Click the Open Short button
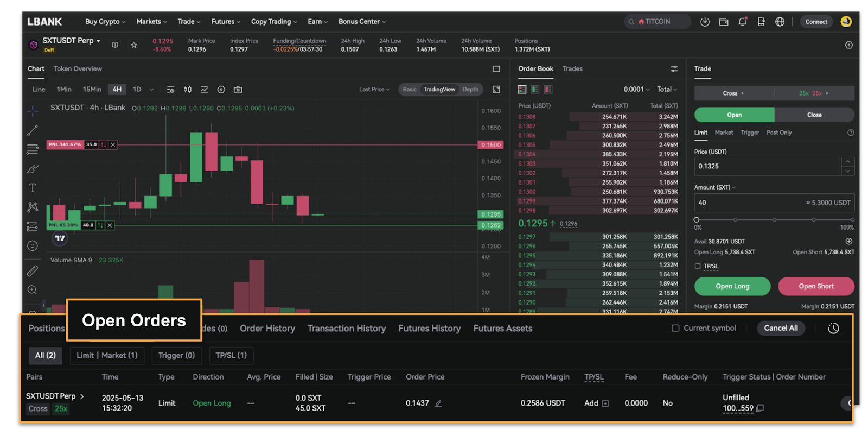Viewport: 868px width, 429px height. tap(816, 286)
